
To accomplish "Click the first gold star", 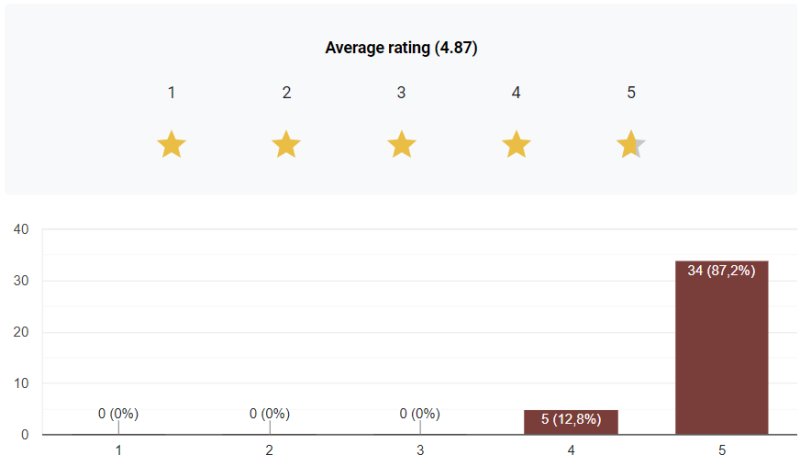I will click(x=172, y=145).
